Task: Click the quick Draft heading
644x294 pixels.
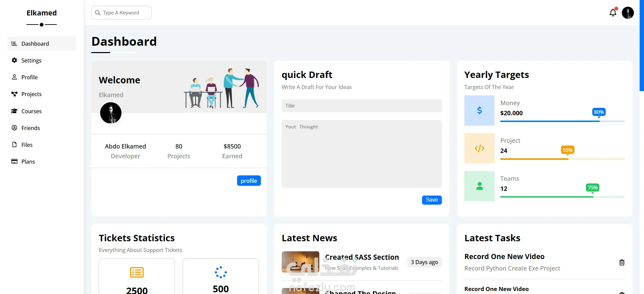Action: pyautogui.click(x=307, y=75)
